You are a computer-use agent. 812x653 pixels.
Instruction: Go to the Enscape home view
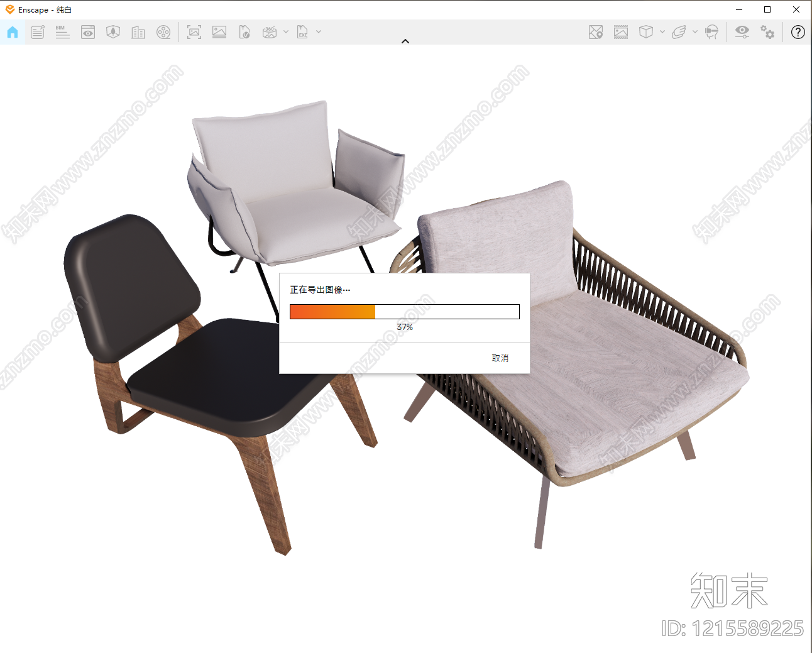[13, 32]
